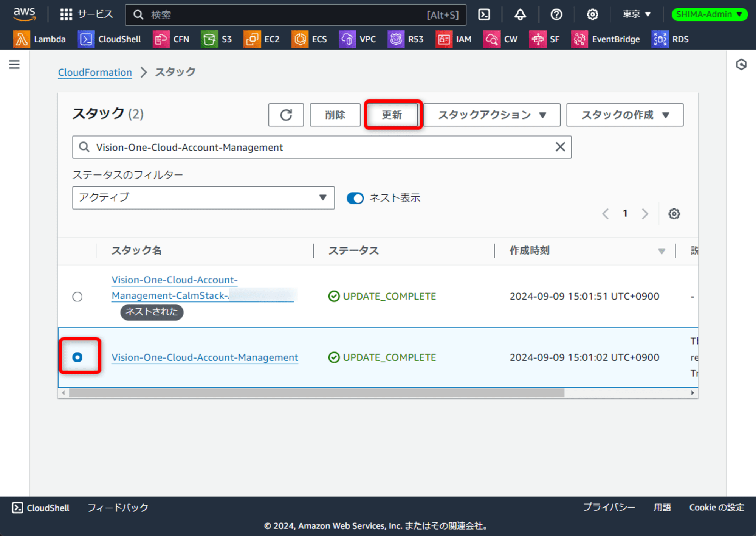Select the CalmStack nested stack radio button
The image size is (756, 536).
click(x=77, y=296)
